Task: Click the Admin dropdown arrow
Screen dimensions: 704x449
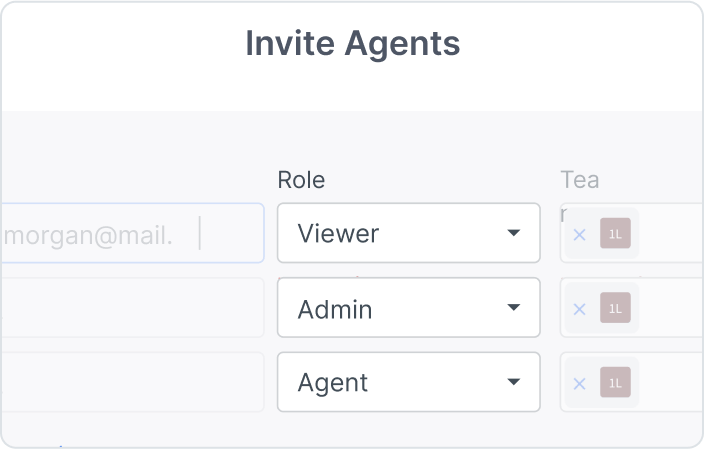Action: click(513, 308)
